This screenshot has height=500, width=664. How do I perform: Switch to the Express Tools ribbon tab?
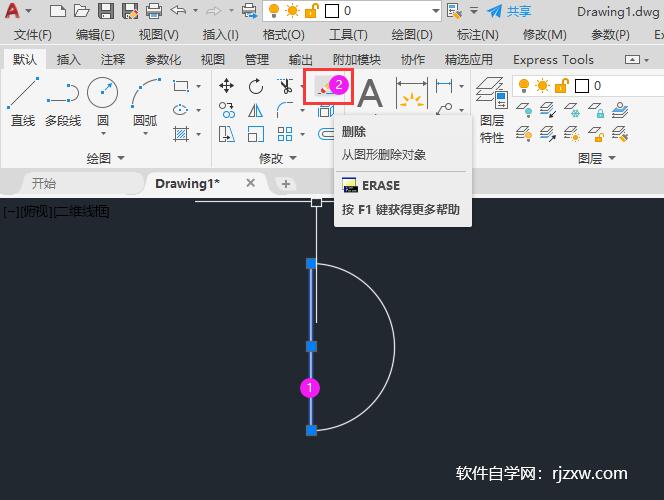(553, 60)
